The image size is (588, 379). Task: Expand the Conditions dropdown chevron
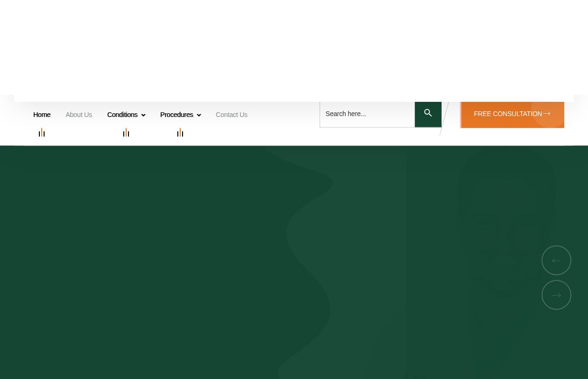pos(143,115)
